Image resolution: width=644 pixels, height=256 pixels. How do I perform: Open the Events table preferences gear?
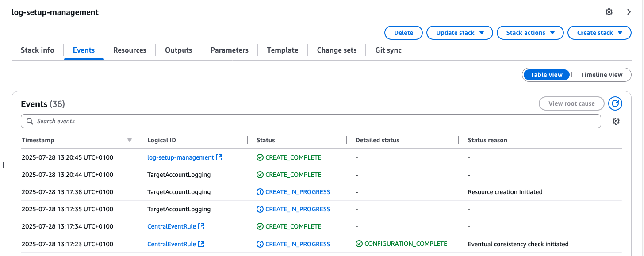tap(616, 121)
